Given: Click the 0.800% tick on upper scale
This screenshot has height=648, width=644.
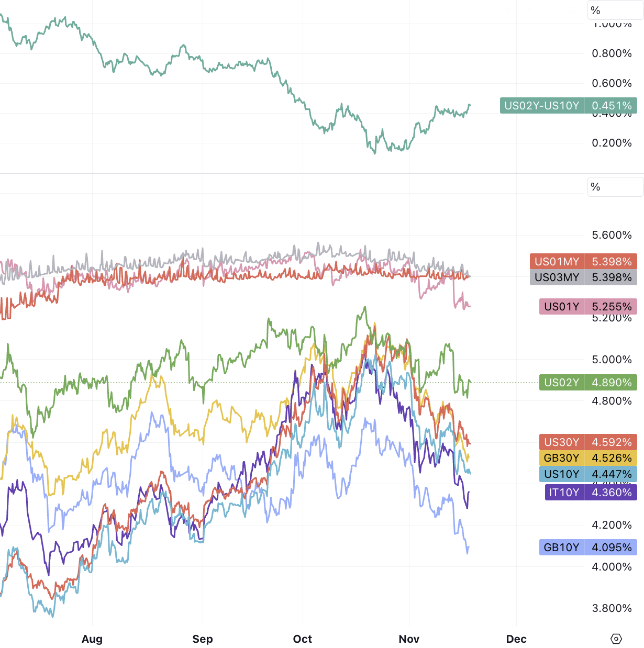Looking at the screenshot, I should point(612,53).
